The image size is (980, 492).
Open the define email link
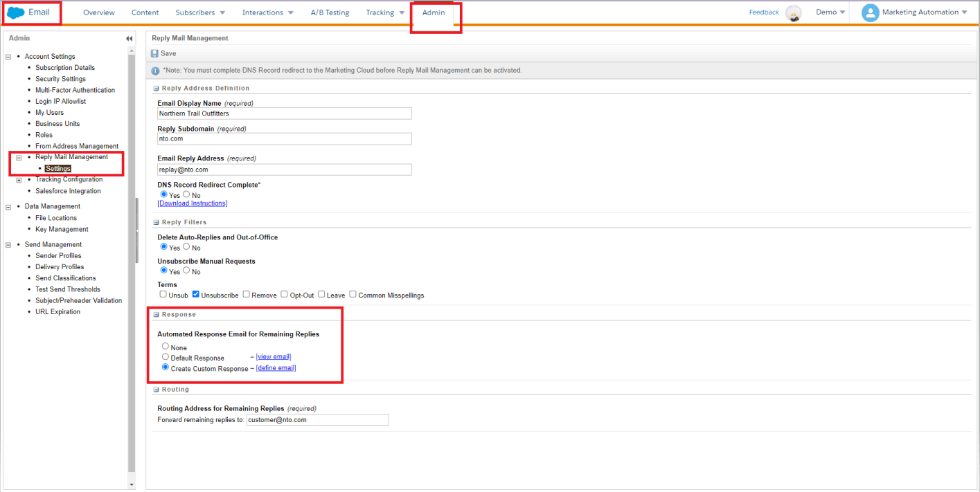click(276, 368)
